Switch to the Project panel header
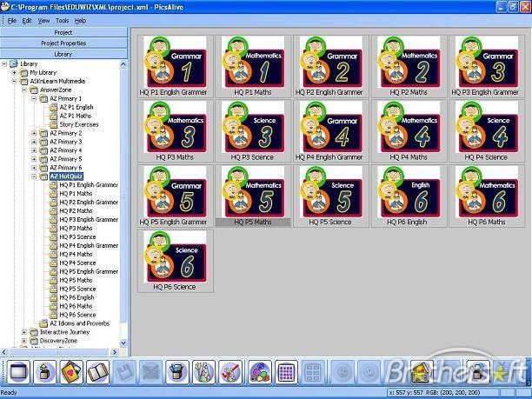Image resolution: width=532 pixels, height=399 pixels. click(63, 32)
